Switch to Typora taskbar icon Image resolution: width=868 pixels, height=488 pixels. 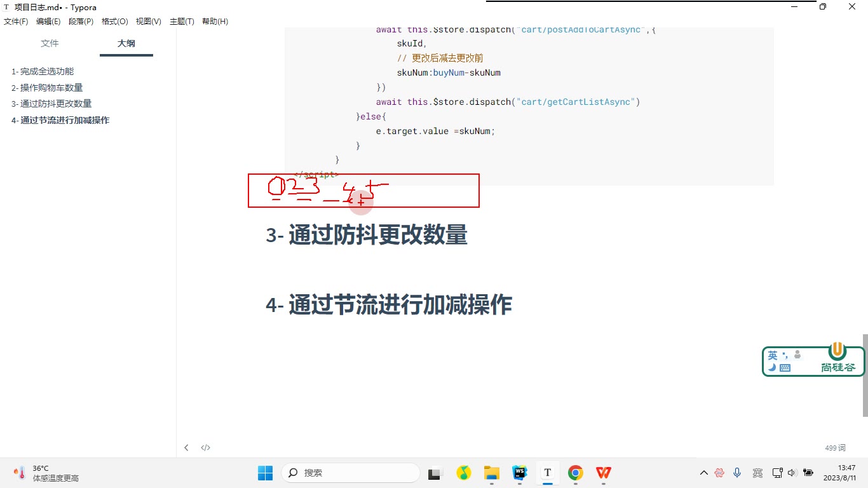coord(547,473)
